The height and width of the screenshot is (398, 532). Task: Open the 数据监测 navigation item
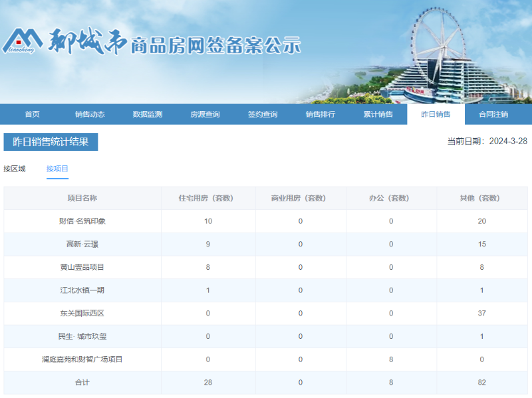[147, 114]
